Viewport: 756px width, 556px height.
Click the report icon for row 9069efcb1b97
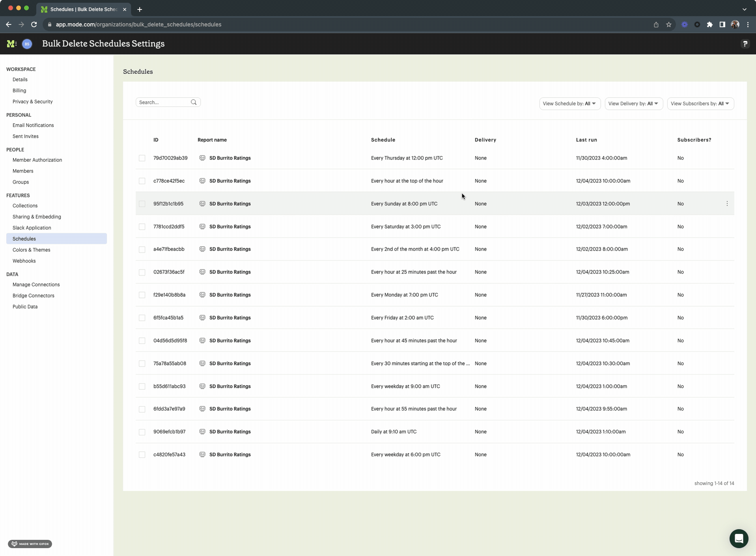(202, 431)
